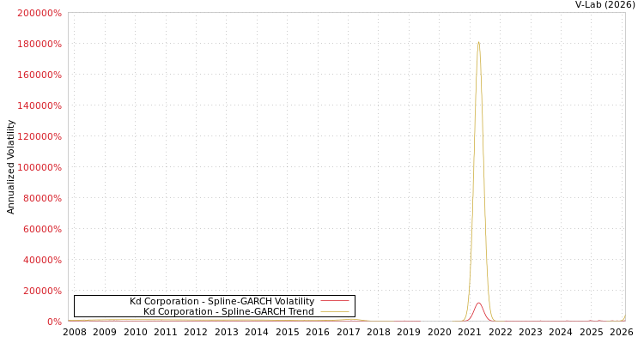Screen dimensions: 644x343
Task: Click the Annualized Volatility axis title
Action: [10, 167]
